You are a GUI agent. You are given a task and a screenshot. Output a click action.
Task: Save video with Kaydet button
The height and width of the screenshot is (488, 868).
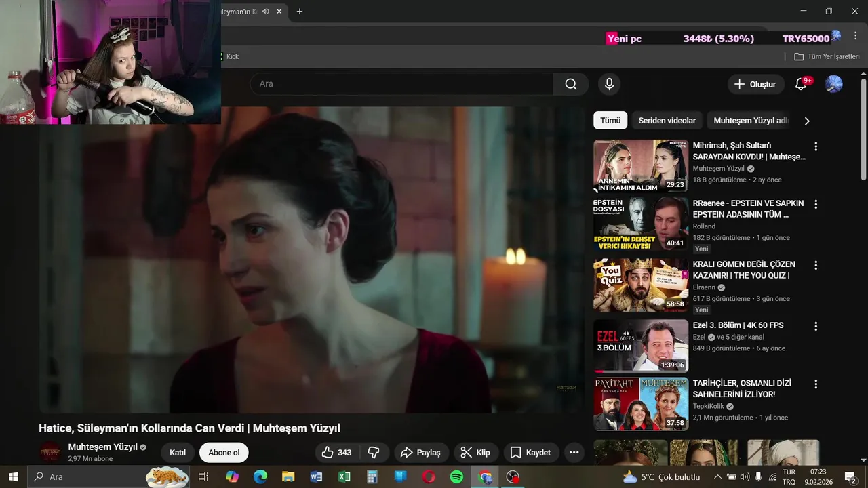pos(531,452)
